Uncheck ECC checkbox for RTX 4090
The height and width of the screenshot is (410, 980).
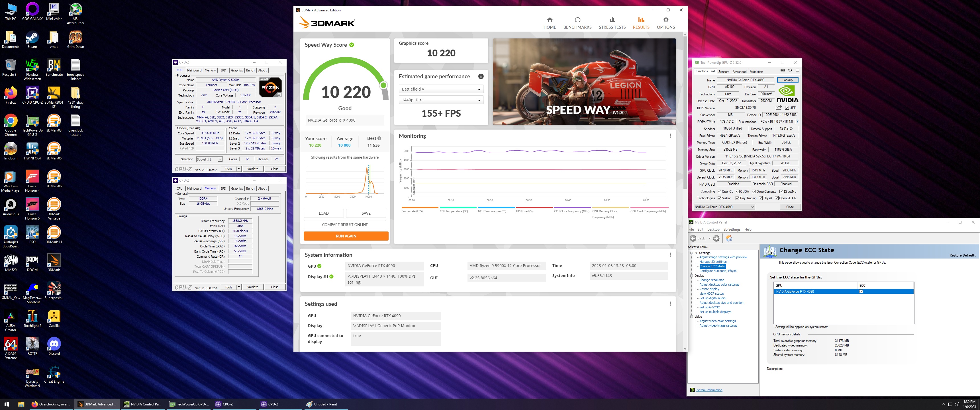point(861,292)
